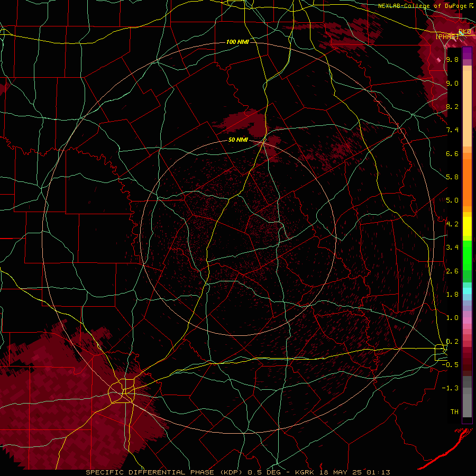Click the 5.8 legend value
The height and width of the screenshot is (476, 476).
pyautogui.click(x=452, y=177)
